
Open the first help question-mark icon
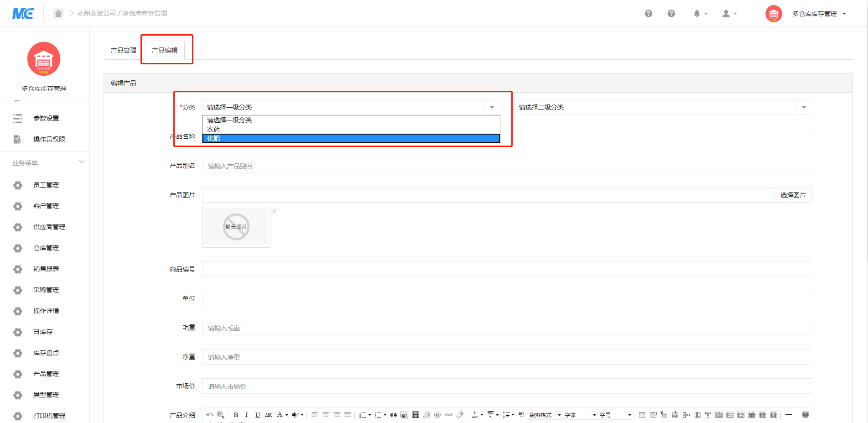point(648,14)
